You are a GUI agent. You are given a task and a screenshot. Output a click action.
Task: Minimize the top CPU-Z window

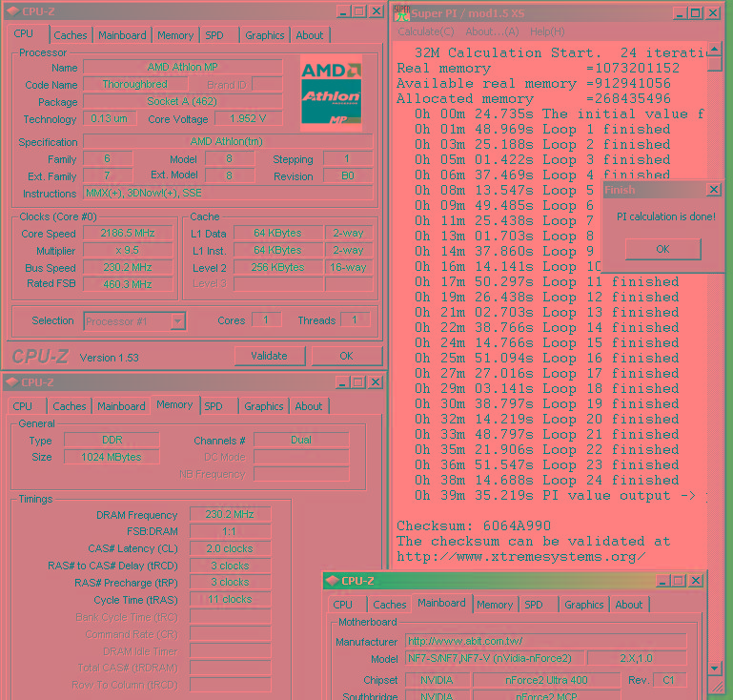click(x=342, y=11)
